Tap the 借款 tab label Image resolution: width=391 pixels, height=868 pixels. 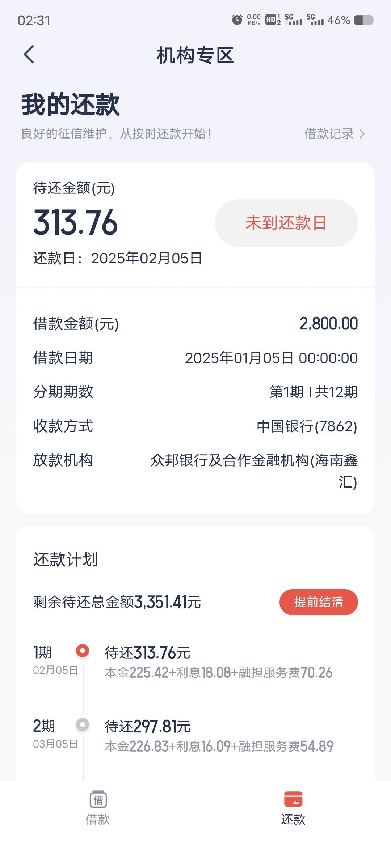(x=98, y=820)
